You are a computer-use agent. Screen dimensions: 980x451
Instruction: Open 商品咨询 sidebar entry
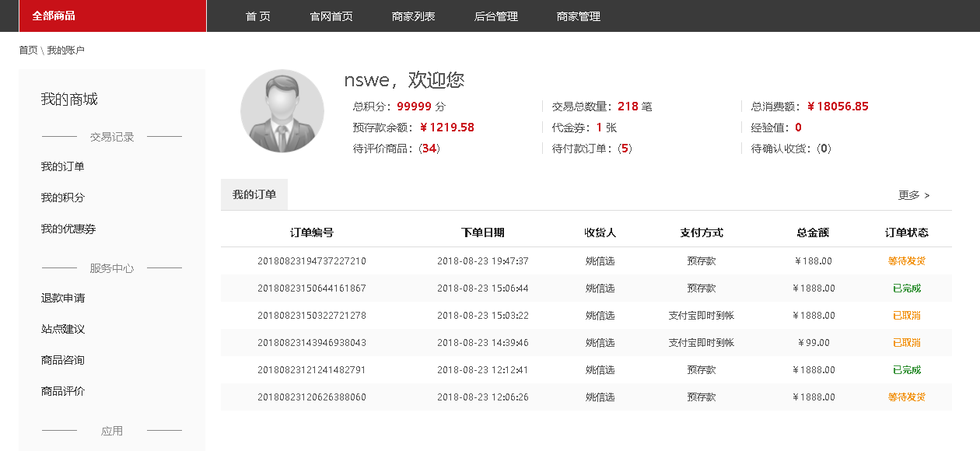tap(63, 361)
